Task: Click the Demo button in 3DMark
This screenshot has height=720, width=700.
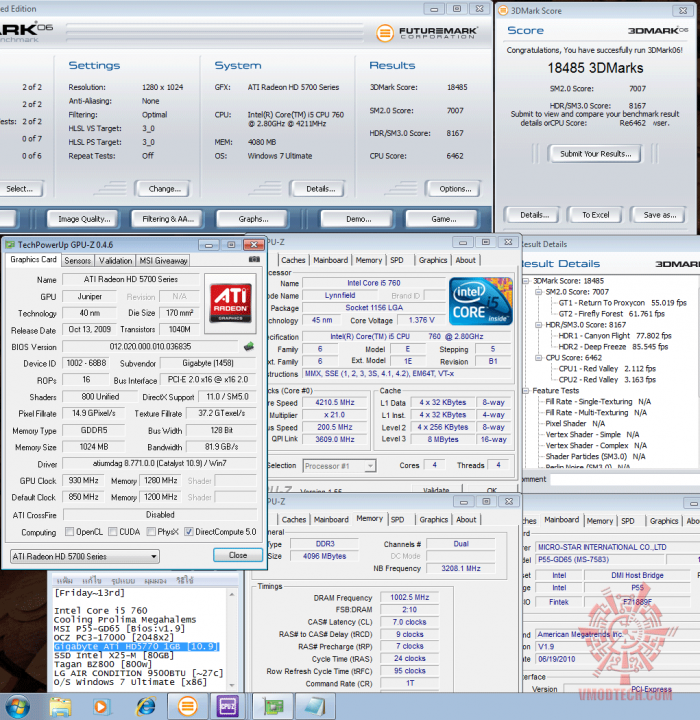Action: click(x=358, y=219)
